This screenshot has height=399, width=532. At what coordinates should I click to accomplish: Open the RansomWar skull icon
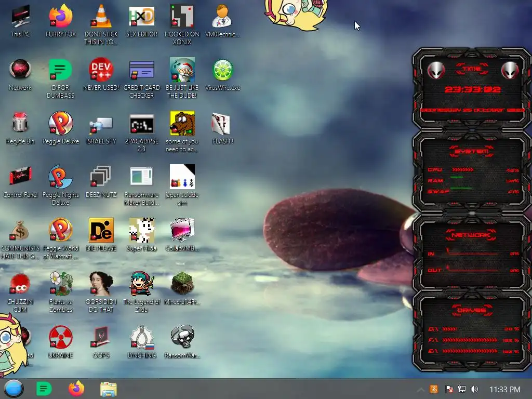click(x=182, y=342)
